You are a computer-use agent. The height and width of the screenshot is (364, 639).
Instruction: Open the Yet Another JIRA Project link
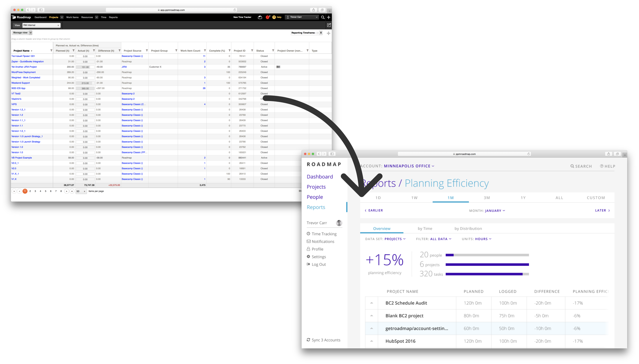[x=24, y=67]
